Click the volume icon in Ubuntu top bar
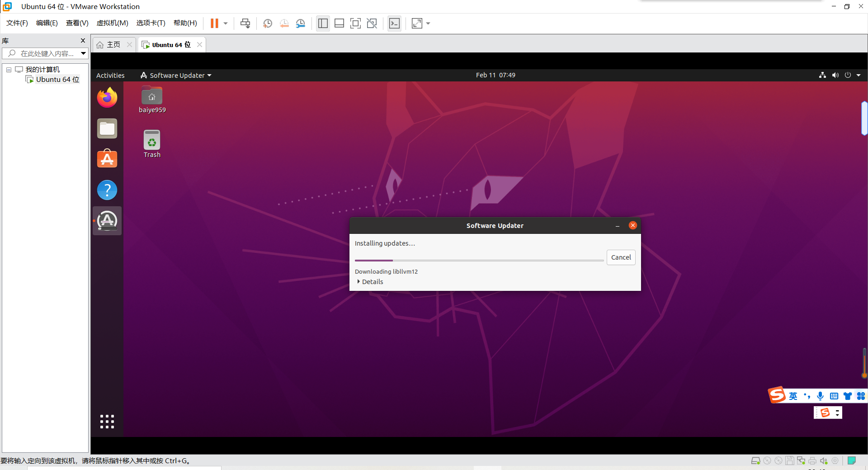This screenshot has height=470, width=868. pyautogui.click(x=835, y=75)
